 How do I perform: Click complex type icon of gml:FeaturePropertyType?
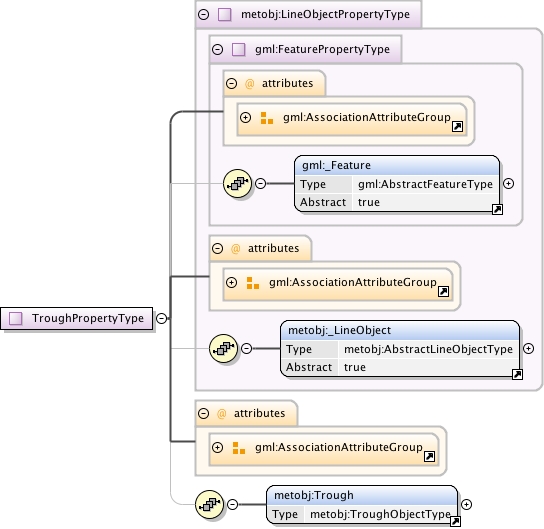point(238,49)
